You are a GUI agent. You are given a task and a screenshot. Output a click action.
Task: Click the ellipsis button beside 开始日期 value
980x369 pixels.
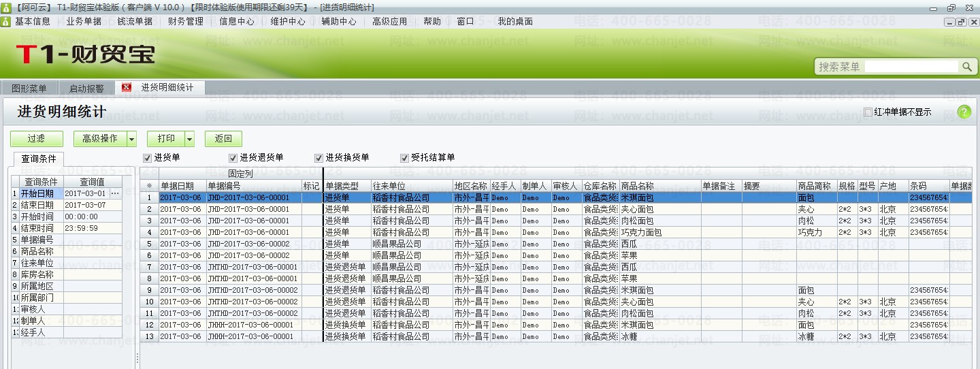pyautogui.click(x=115, y=193)
